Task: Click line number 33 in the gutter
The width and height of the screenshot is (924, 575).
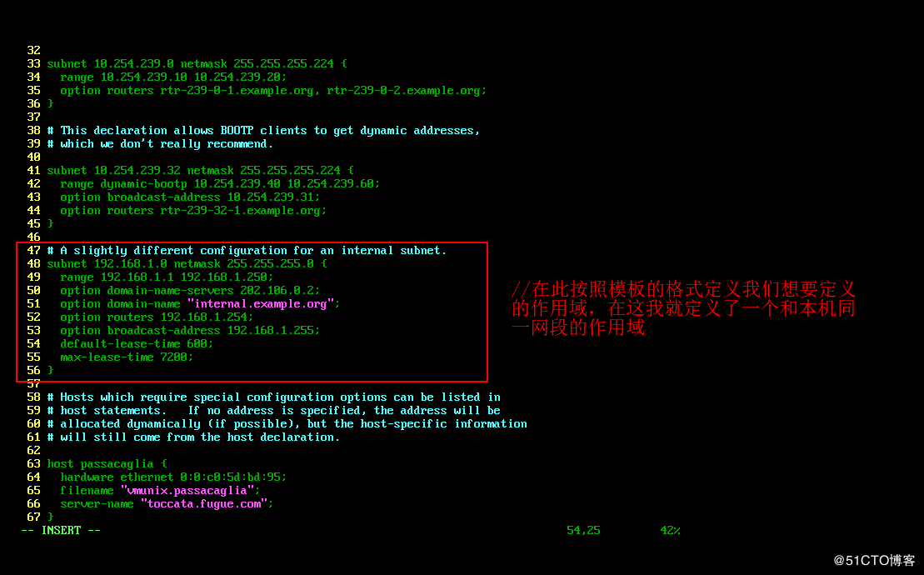Action: [33, 63]
